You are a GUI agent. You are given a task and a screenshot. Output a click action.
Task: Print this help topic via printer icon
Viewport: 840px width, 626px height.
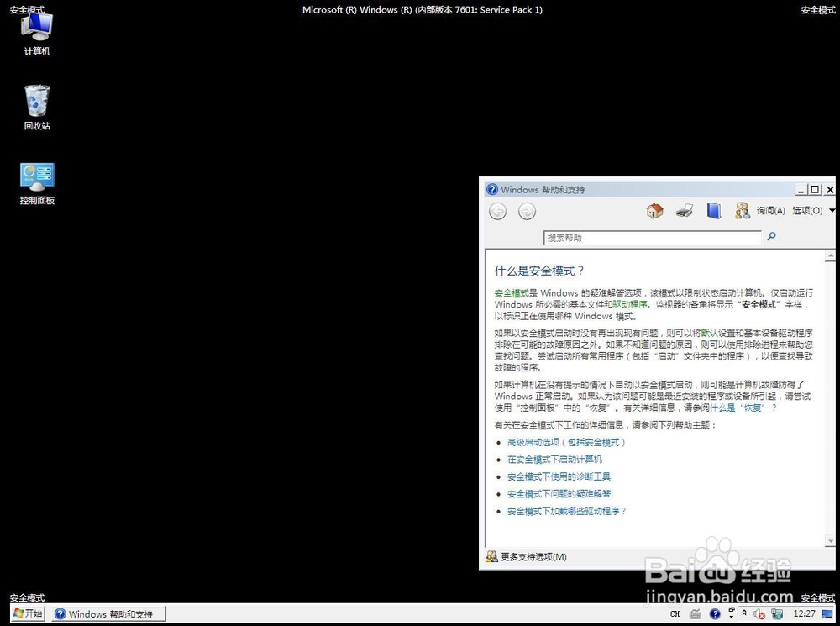pos(683,210)
